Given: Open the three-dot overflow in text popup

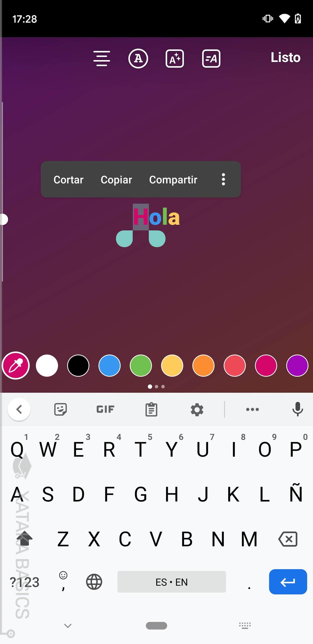Looking at the screenshot, I should [223, 179].
